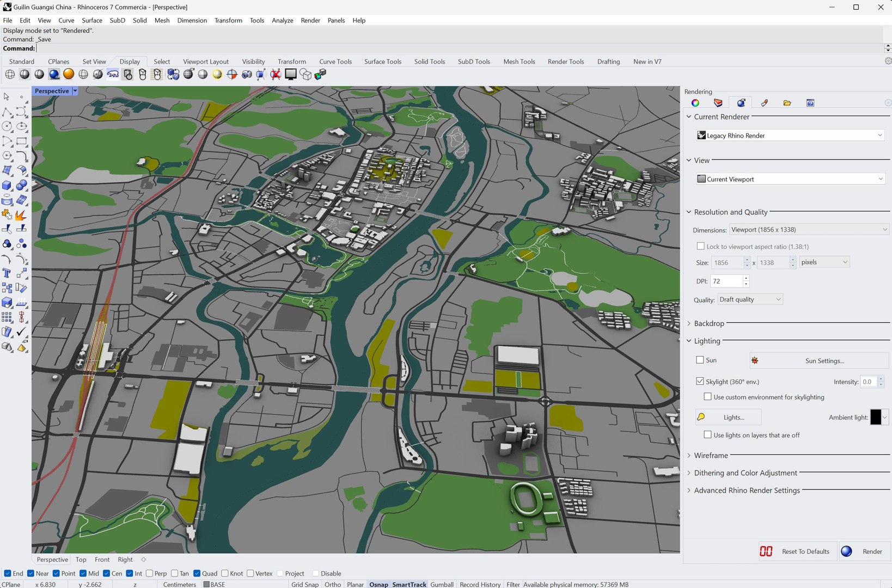The height and width of the screenshot is (588, 892).
Task: Select the Boolean union spheres tool
Action: pyautogui.click(x=22, y=185)
